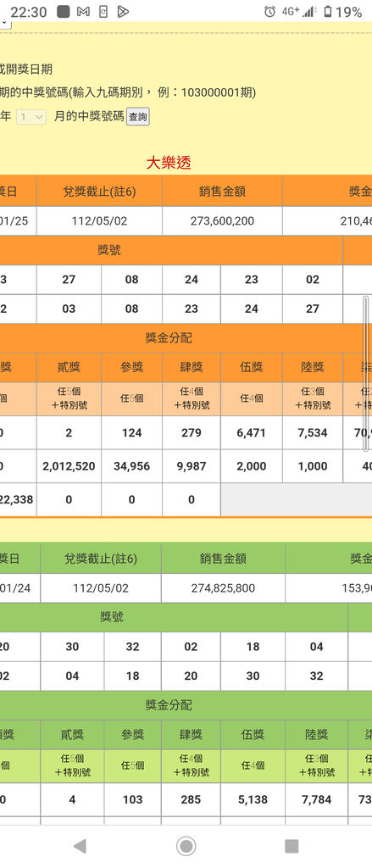Viewport: 372px width, 868px height.
Task: Tap 伍獎 column header in orange table
Action: tap(252, 368)
